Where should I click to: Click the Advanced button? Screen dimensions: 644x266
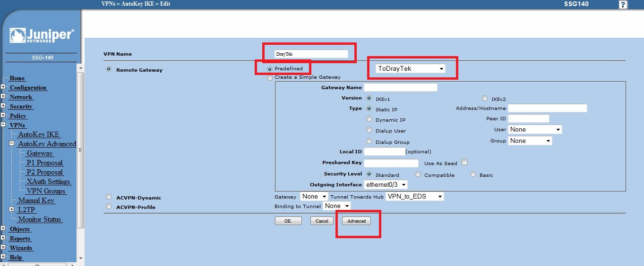[x=356, y=221]
